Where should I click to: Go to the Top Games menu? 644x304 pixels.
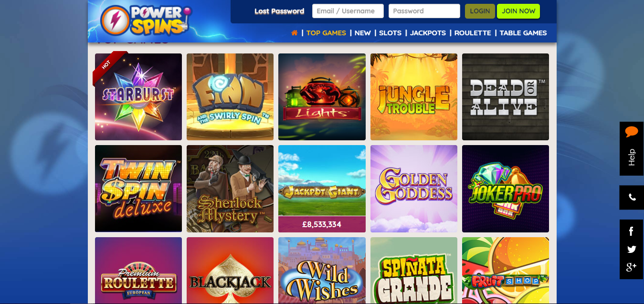click(326, 33)
